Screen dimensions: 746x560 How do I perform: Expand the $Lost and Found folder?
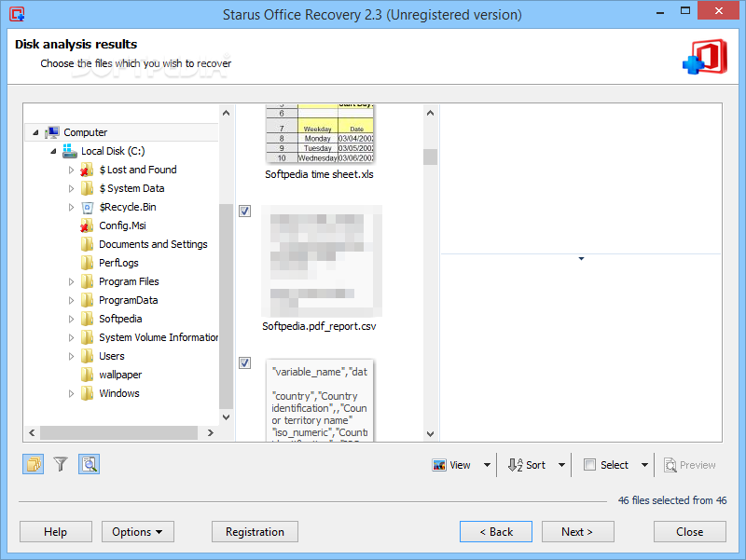[72, 170]
